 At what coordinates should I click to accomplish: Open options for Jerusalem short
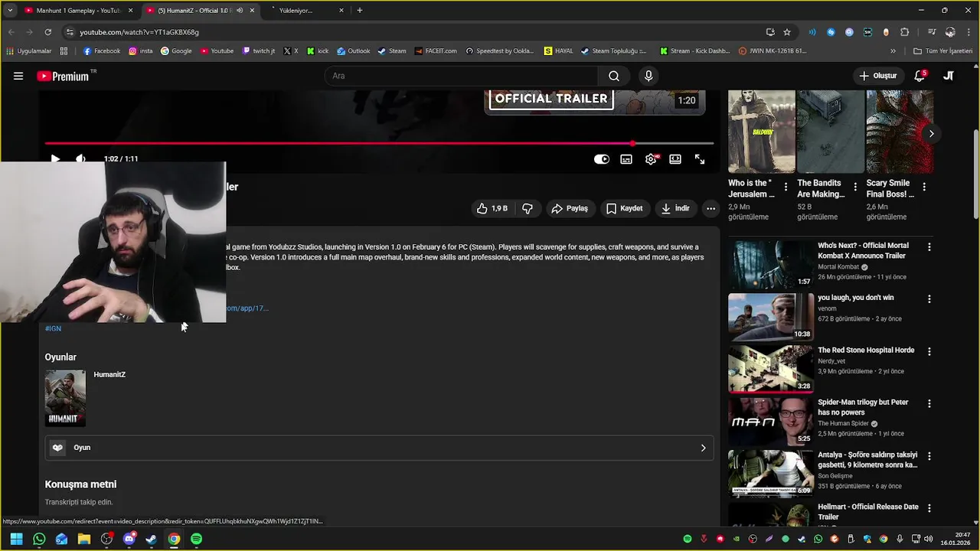click(786, 187)
